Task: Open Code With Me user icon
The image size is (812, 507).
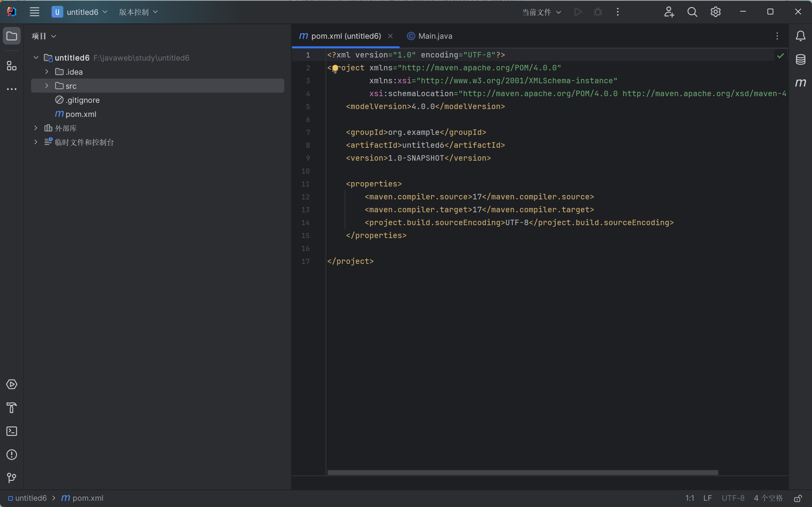Action: 669,12
